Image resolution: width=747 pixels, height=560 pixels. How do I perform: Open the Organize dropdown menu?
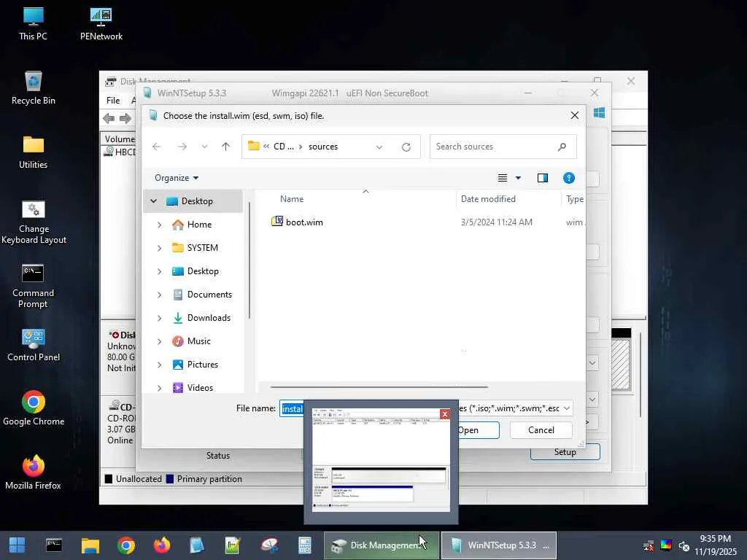tap(177, 178)
